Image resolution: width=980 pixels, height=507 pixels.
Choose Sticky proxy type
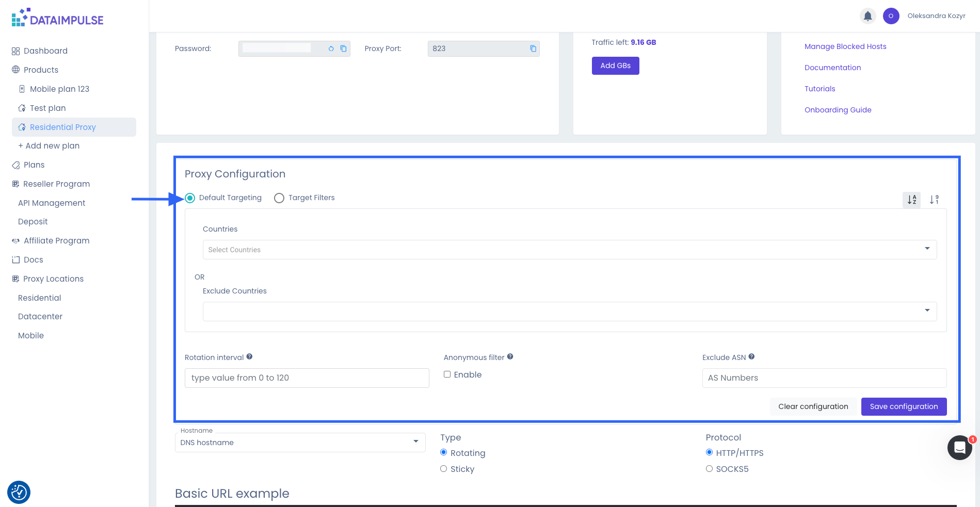tap(443, 469)
